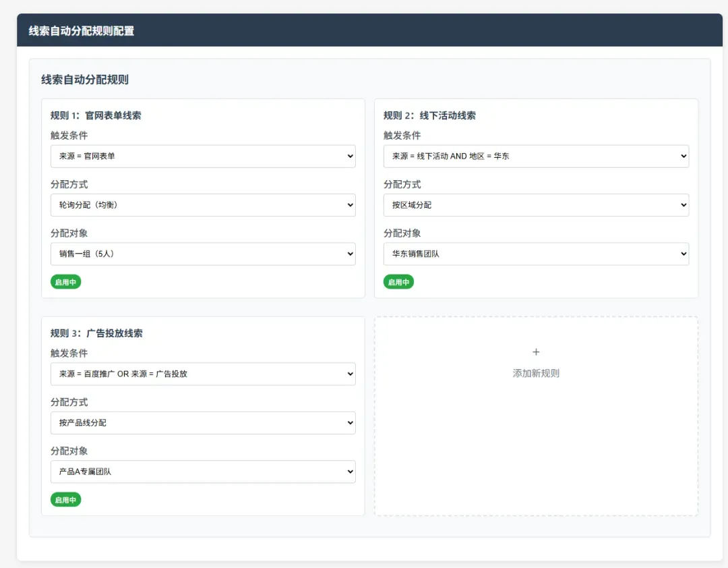切换规则2的“启用中”状态标签
Image resolution: width=728 pixels, height=568 pixels.
point(398,282)
